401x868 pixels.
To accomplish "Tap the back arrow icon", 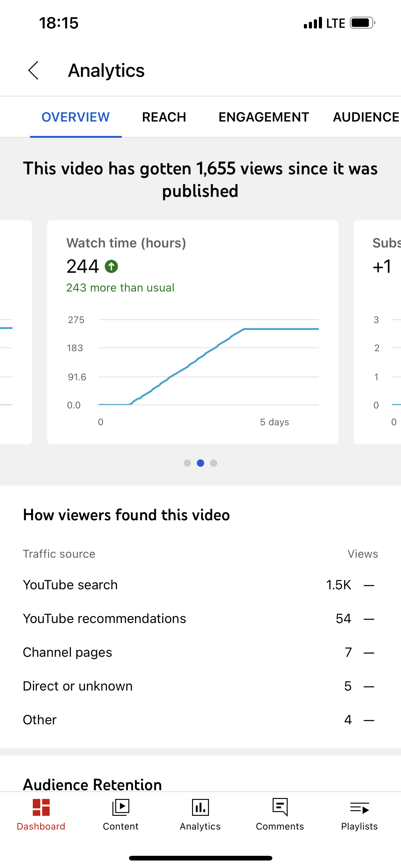I will point(33,70).
